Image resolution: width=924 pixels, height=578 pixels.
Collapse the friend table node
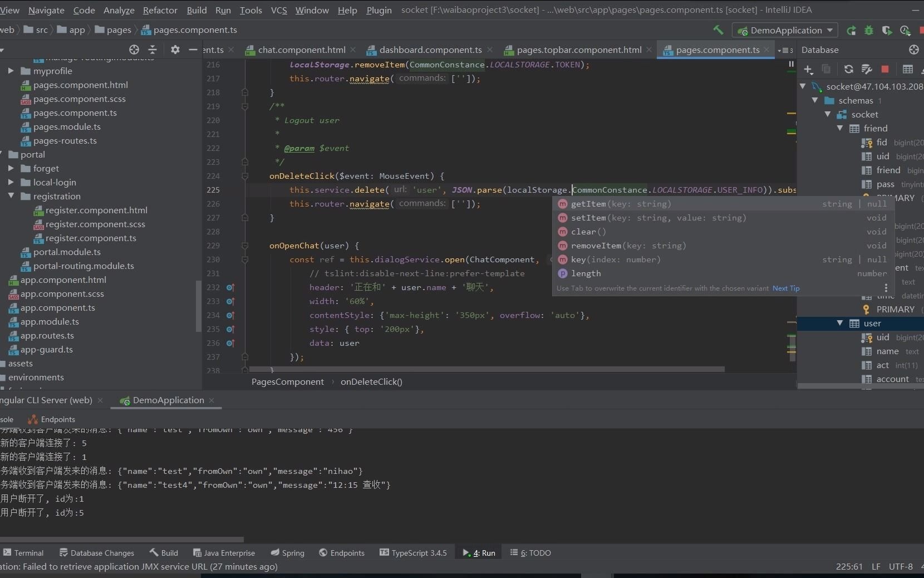[x=840, y=128]
